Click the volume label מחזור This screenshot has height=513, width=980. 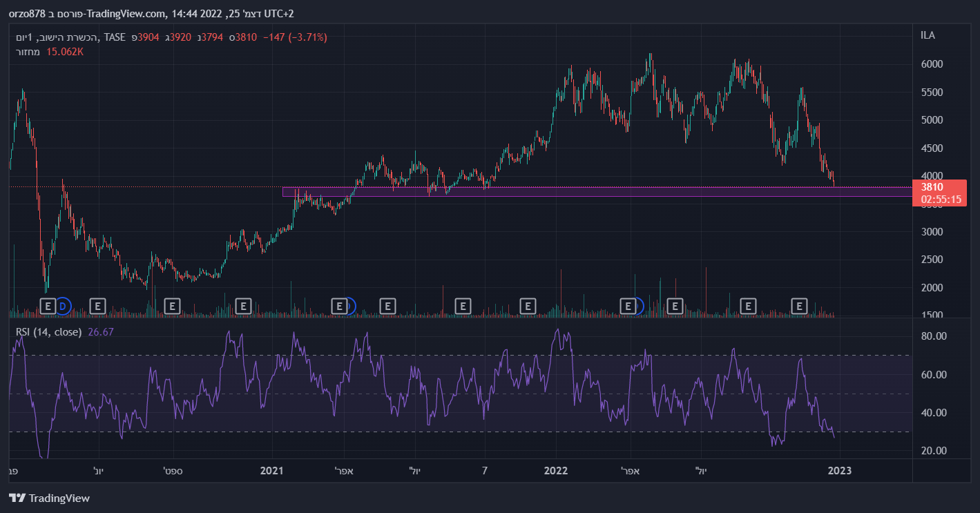(28, 52)
